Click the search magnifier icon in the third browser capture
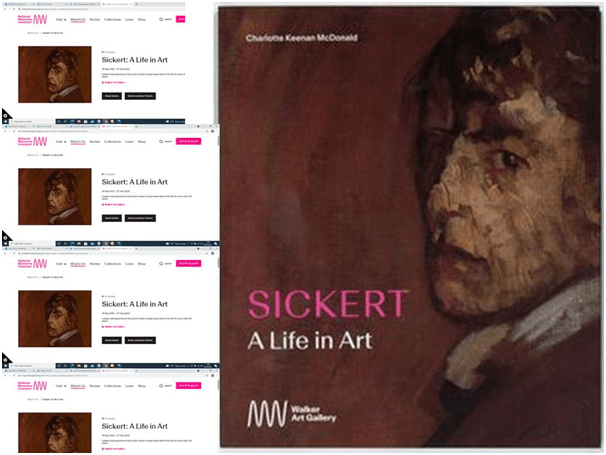The height and width of the screenshot is (455, 606). pyautogui.click(x=161, y=264)
